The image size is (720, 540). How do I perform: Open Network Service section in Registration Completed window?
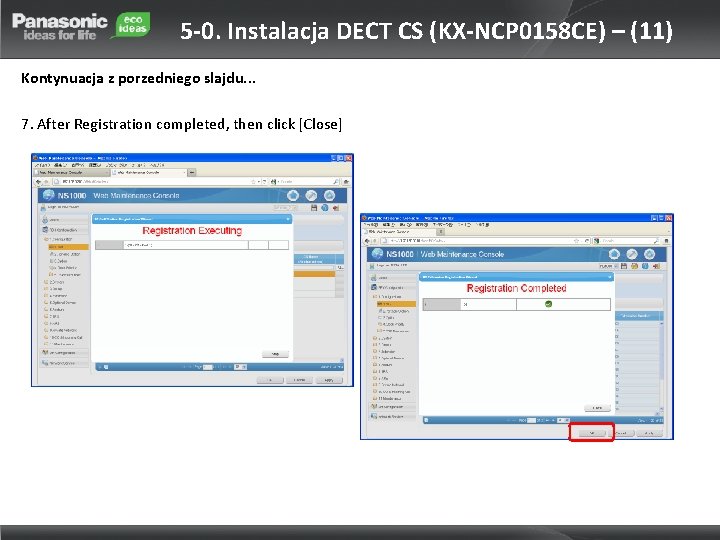pos(393,416)
